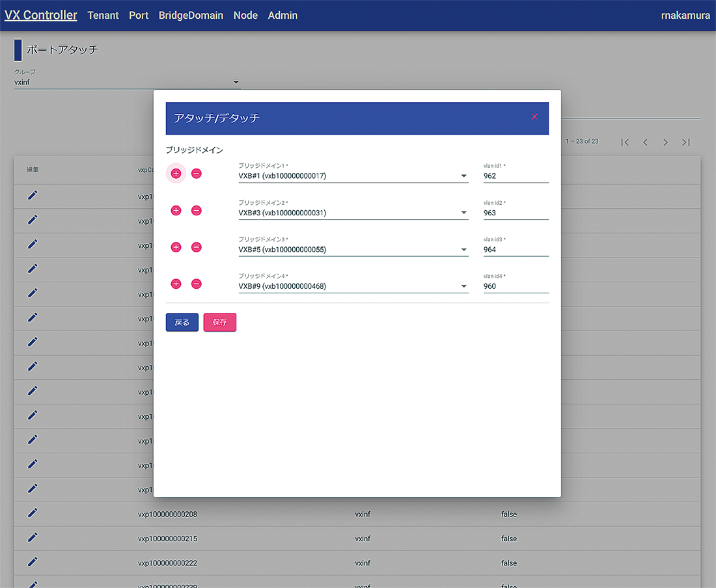This screenshot has height=588, width=716.
Task: Click the 保存 save button
Action: tap(220, 323)
